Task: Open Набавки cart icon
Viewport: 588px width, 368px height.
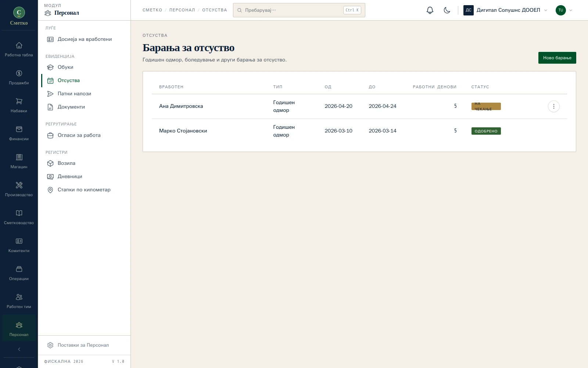Action: (x=19, y=101)
